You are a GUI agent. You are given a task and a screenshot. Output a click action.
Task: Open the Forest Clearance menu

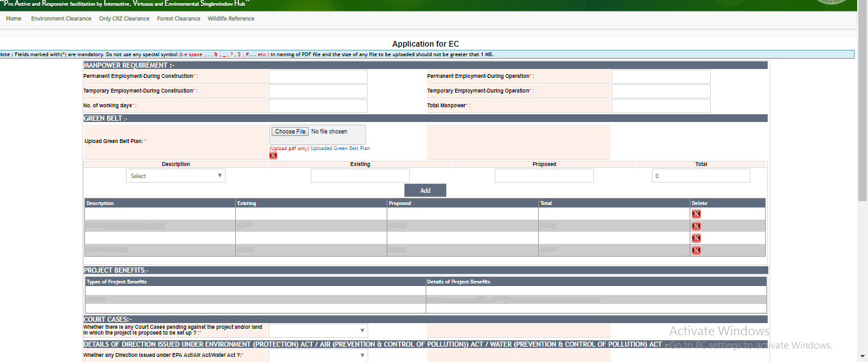click(178, 19)
